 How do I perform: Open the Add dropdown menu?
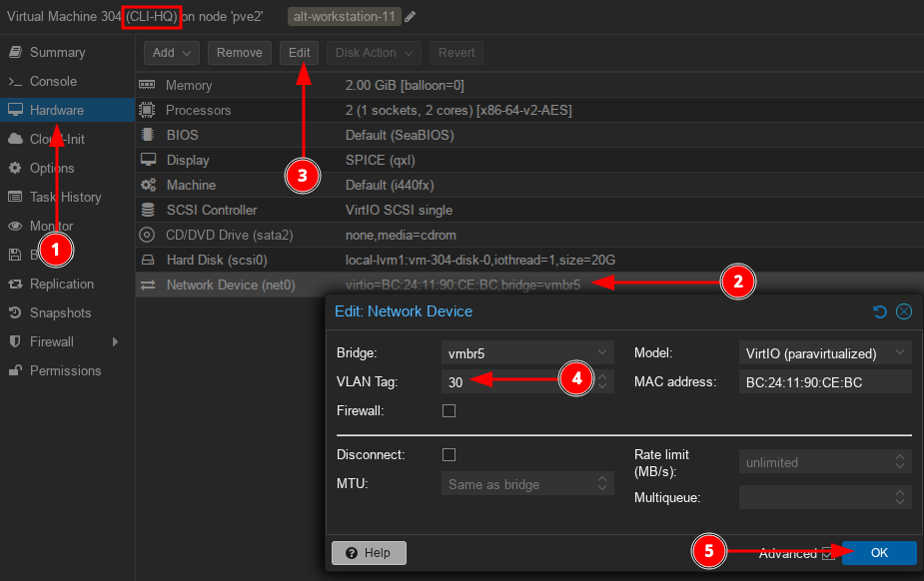tap(172, 53)
